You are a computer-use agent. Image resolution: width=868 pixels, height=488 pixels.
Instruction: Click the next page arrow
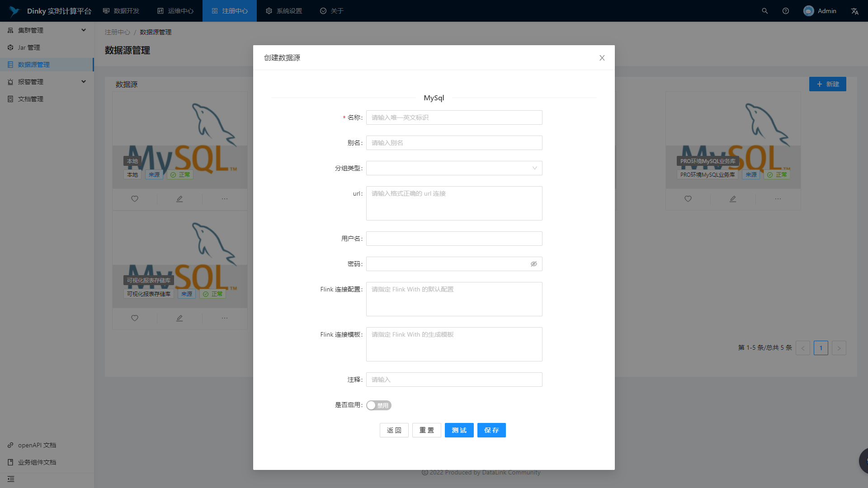click(839, 348)
